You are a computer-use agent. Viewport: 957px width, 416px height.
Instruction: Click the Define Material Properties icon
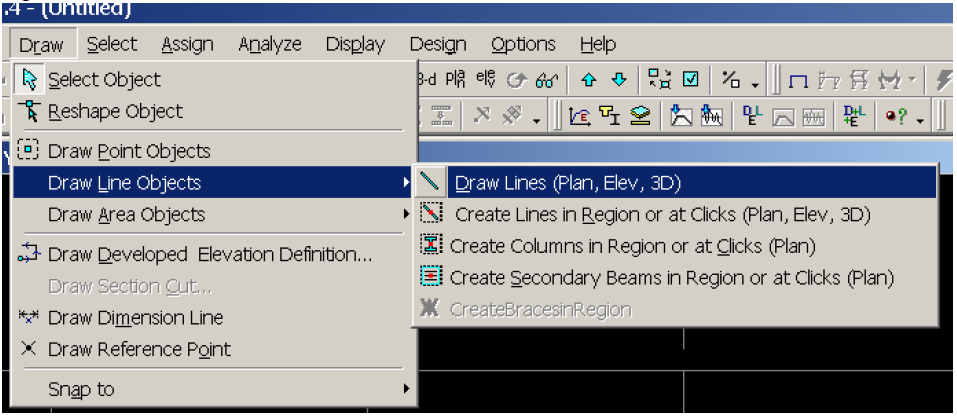click(x=579, y=115)
